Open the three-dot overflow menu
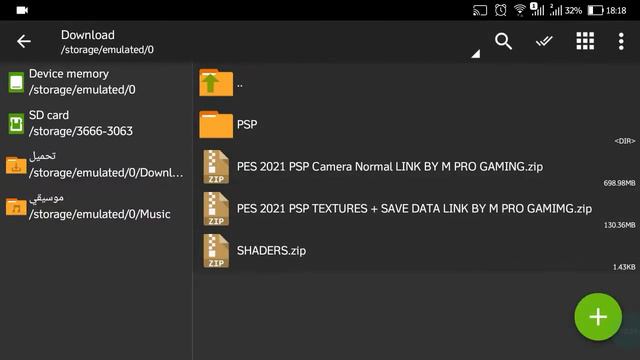Screen dimensions: 640x360 point(621,41)
